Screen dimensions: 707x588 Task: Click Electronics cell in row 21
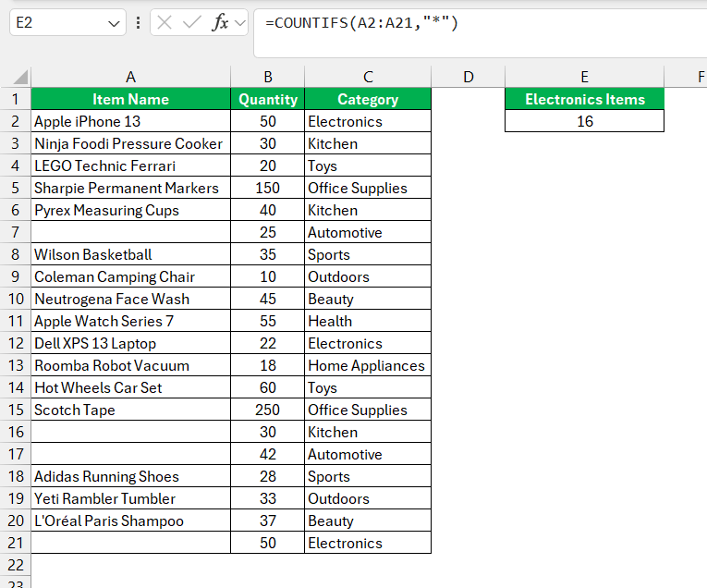pyautogui.click(x=368, y=543)
